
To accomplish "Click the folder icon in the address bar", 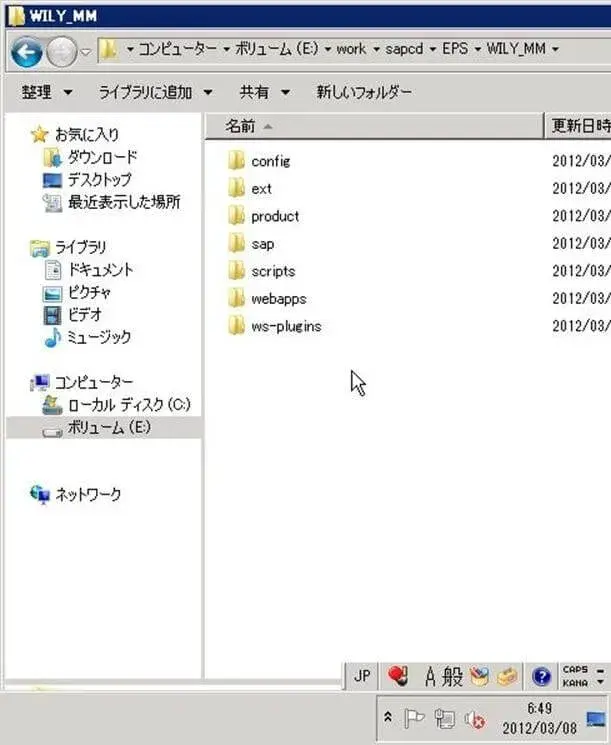I will click(109, 49).
